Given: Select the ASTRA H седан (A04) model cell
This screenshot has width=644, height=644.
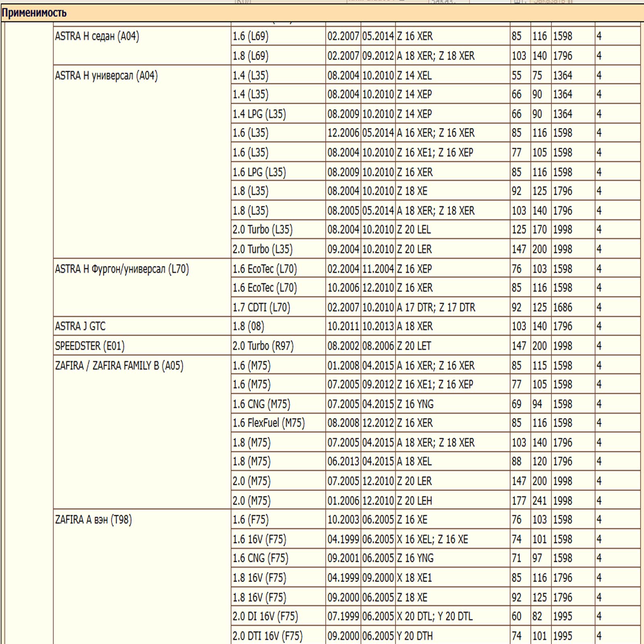Looking at the screenshot, I should pyautogui.click(x=97, y=36).
